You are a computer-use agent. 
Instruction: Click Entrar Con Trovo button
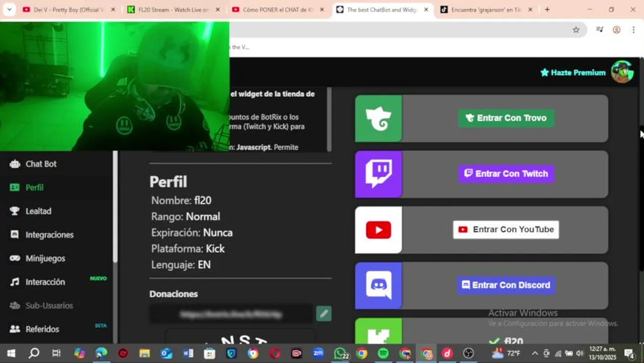506,118
